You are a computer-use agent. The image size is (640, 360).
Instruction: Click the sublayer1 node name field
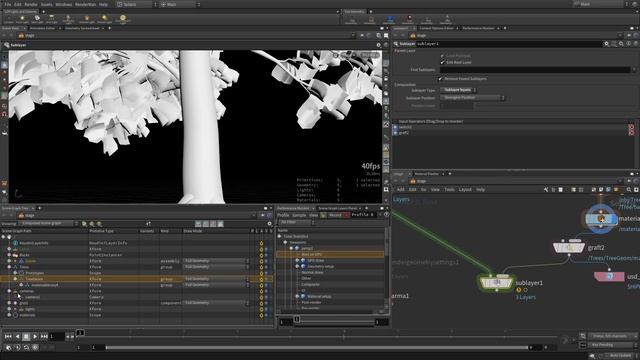508,44
